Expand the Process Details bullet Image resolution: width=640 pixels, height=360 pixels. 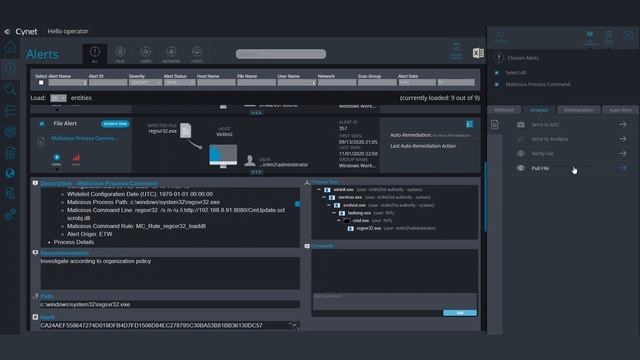point(74,242)
